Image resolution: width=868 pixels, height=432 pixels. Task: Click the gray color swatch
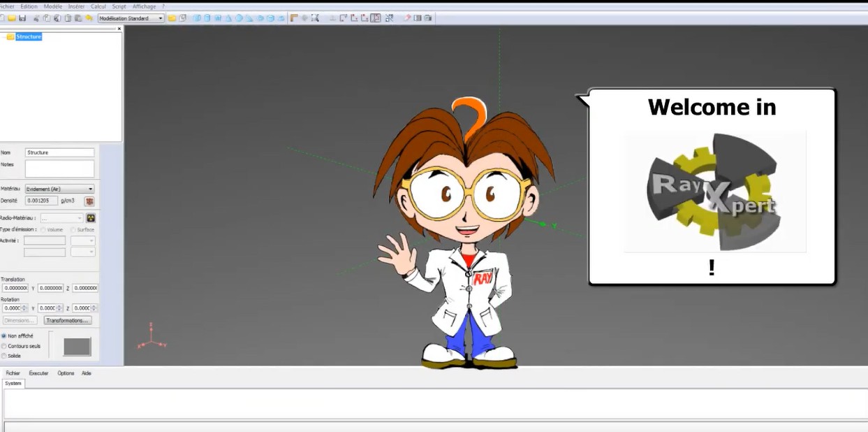click(x=77, y=347)
